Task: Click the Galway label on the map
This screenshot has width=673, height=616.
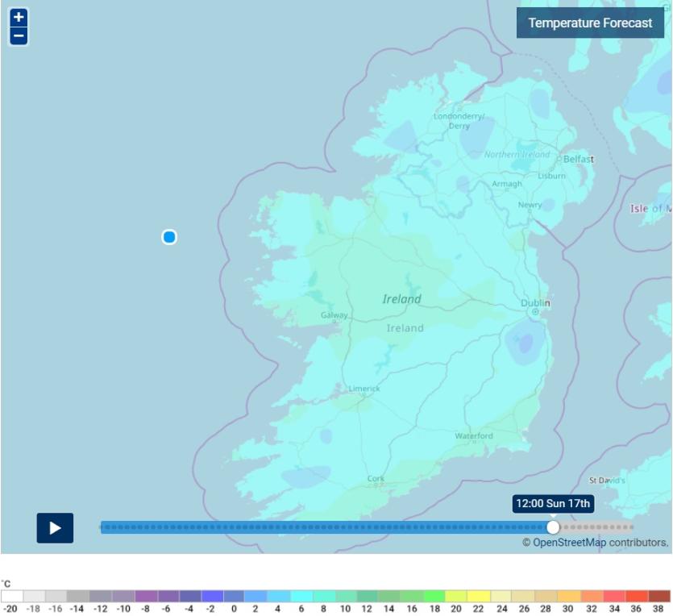Action: tap(334, 315)
